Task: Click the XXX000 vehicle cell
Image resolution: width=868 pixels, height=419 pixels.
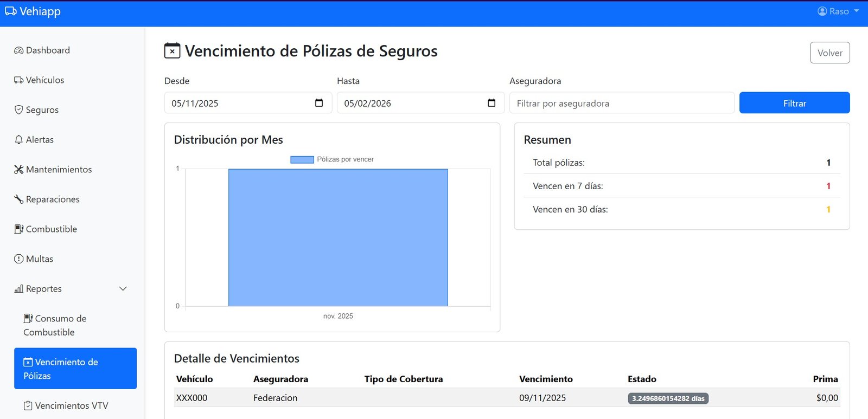Action: [192, 398]
